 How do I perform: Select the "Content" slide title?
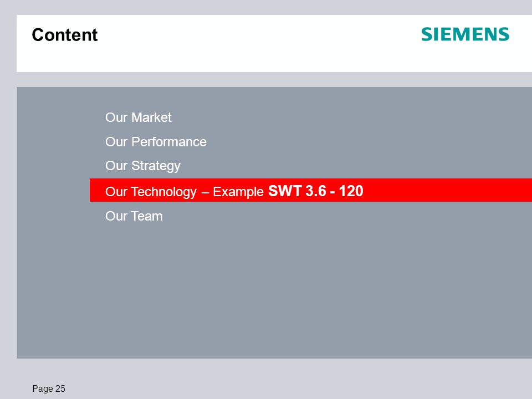point(65,35)
